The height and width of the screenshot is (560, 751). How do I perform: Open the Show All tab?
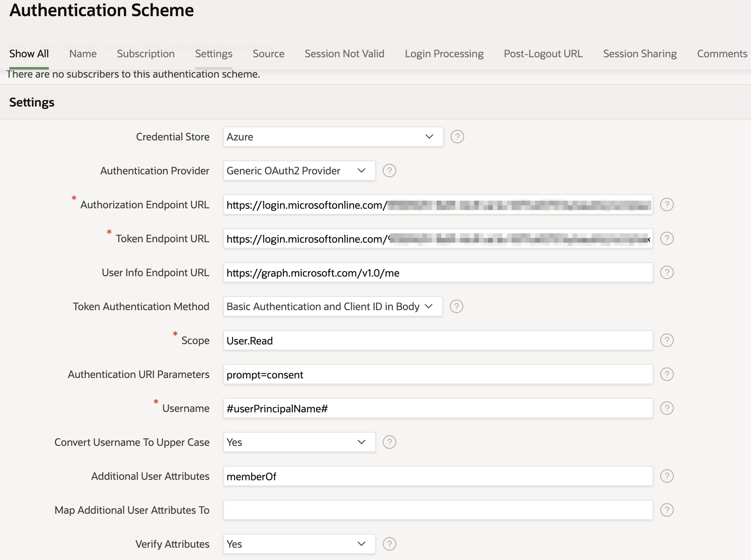(x=28, y=53)
